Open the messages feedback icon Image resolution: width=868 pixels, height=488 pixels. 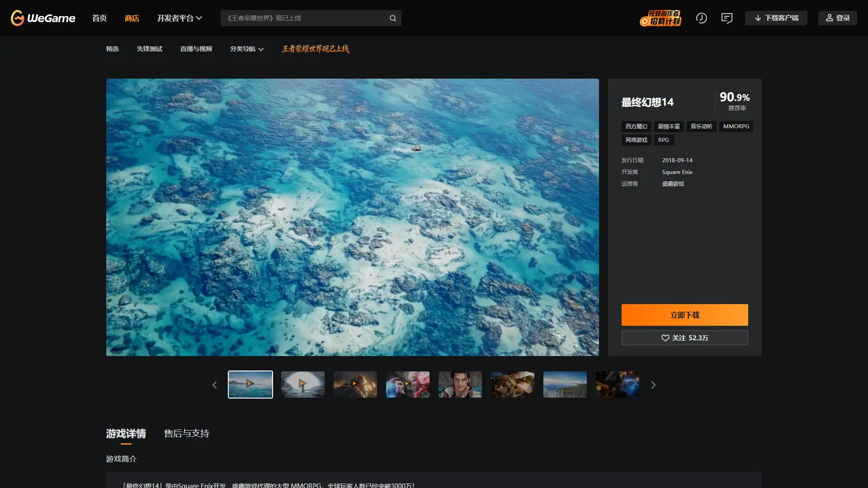pos(726,18)
